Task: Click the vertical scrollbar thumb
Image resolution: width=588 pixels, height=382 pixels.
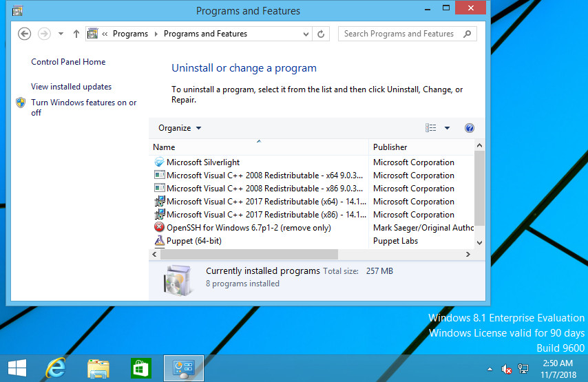Action: click(x=479, y=188)
